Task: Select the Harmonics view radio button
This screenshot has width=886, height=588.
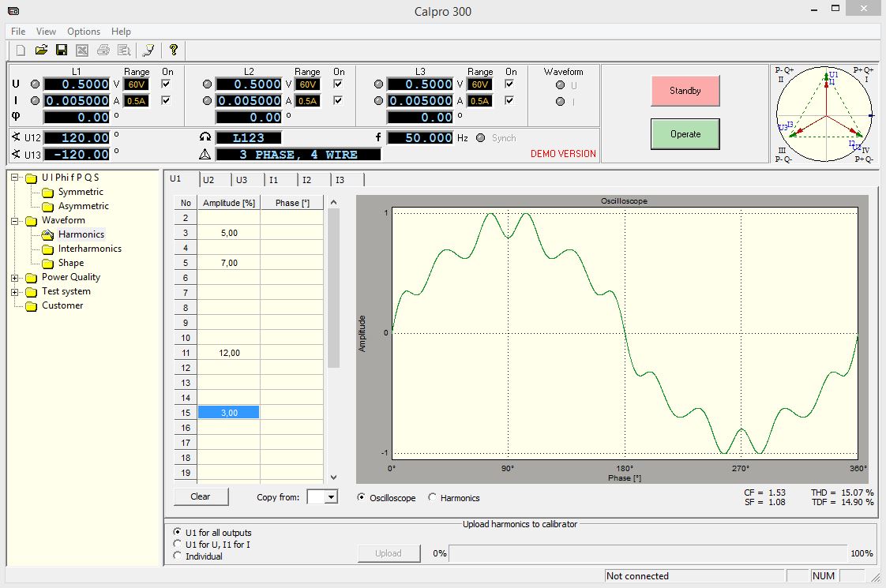Action: (432, 497)
